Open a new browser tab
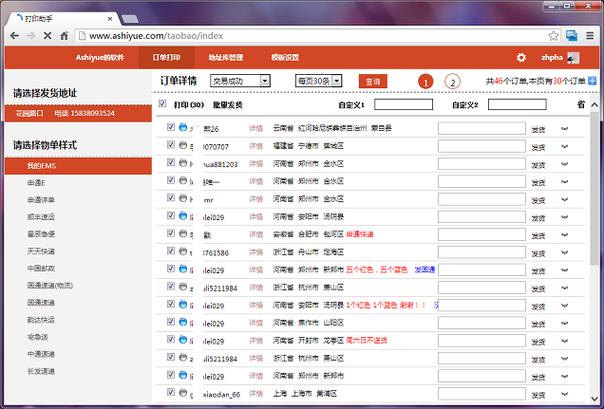This screenshot has height=409, width=604. click(130, 18)
